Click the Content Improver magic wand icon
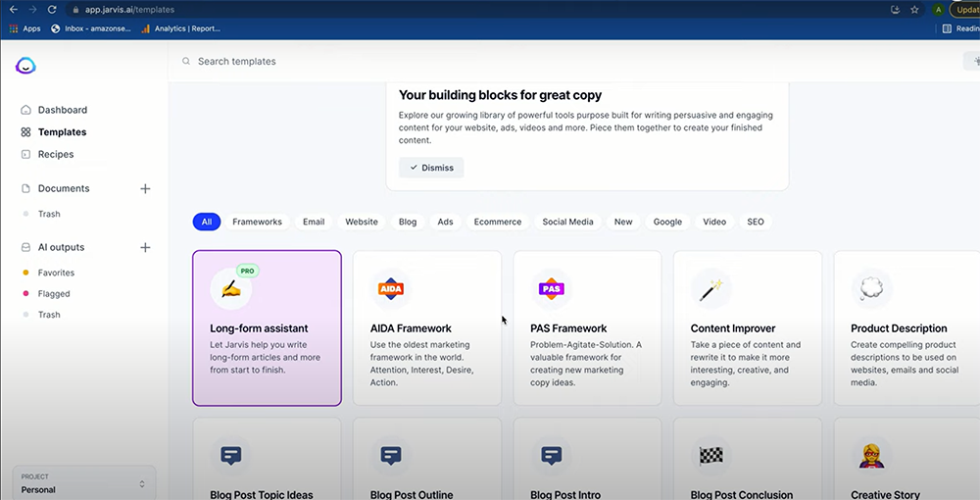Viewport: 980px width, 500px height. [711, 289]
